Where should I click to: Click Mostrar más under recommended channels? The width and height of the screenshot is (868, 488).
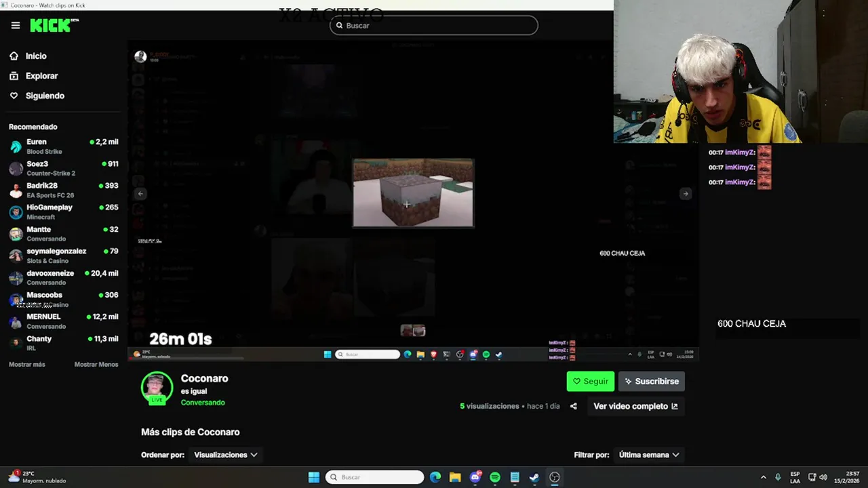click(x=27, y=365)
